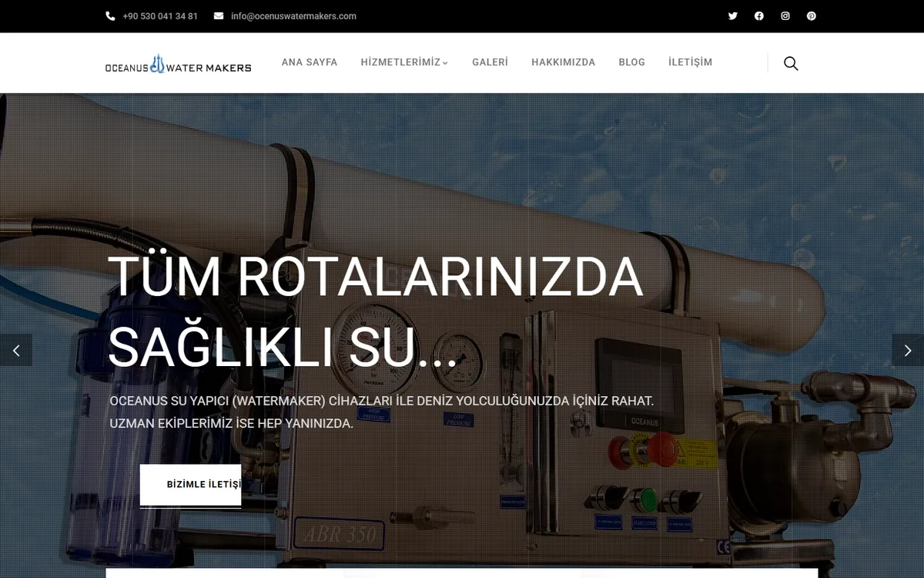924x578 pixels.
Task: Visit the Instagram profile icon
Action: (785, 16)
